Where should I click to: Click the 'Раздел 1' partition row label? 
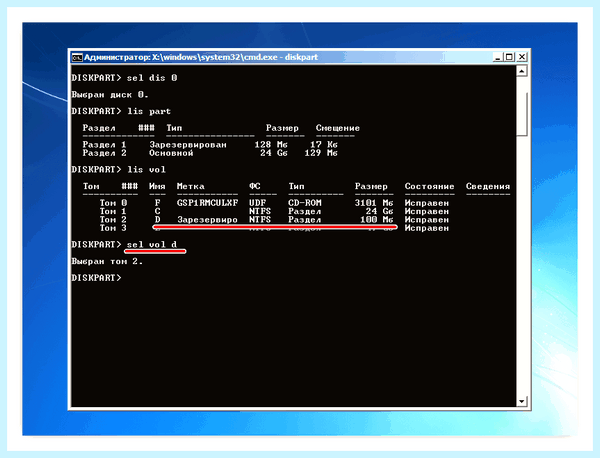pos(104,145)
